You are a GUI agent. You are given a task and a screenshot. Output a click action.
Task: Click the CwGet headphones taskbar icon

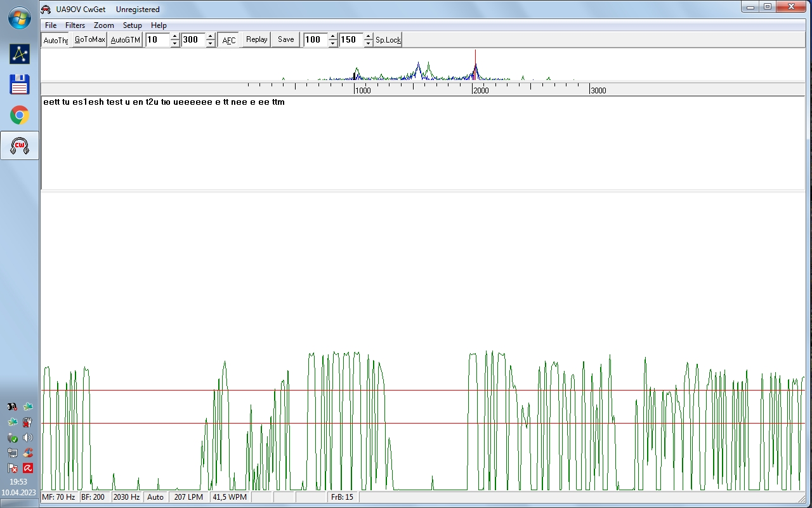[19, 146]
